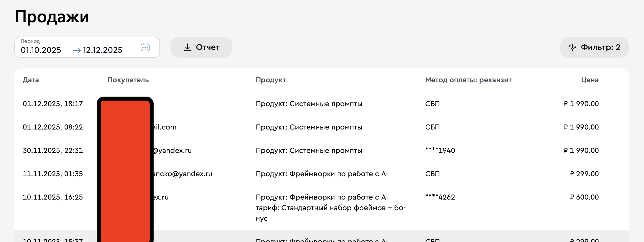The height and width of the screenshot is (242, 644).
Task: Click the Цена column header
Action: tap(589, 80)
